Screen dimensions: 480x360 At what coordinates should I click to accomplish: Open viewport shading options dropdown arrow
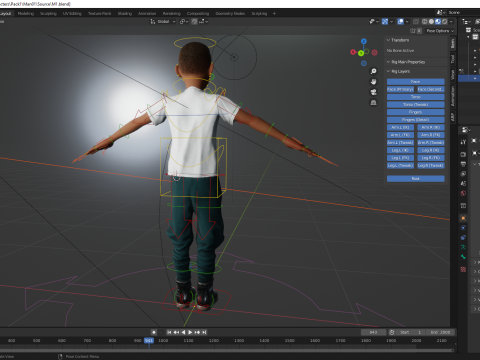pos(451,22)
